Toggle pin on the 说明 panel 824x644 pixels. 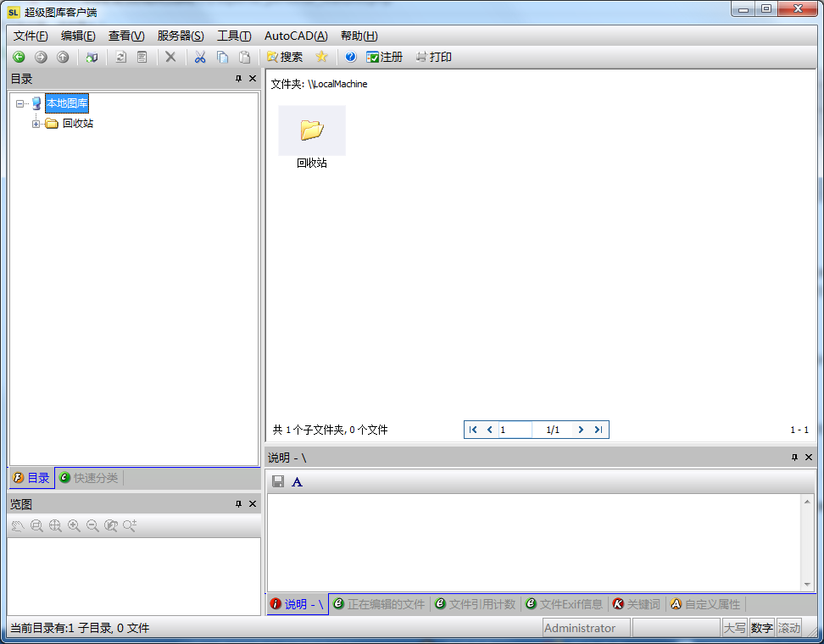tap(794, 458)
